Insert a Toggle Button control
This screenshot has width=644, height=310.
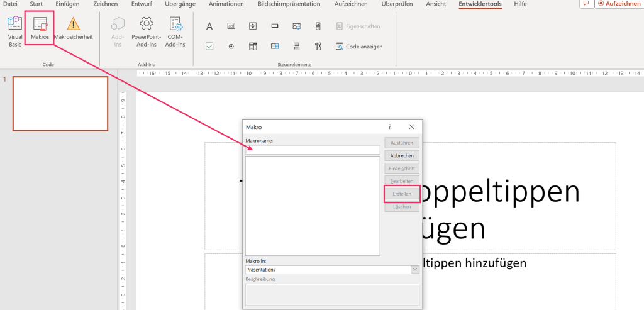[297, 47]
